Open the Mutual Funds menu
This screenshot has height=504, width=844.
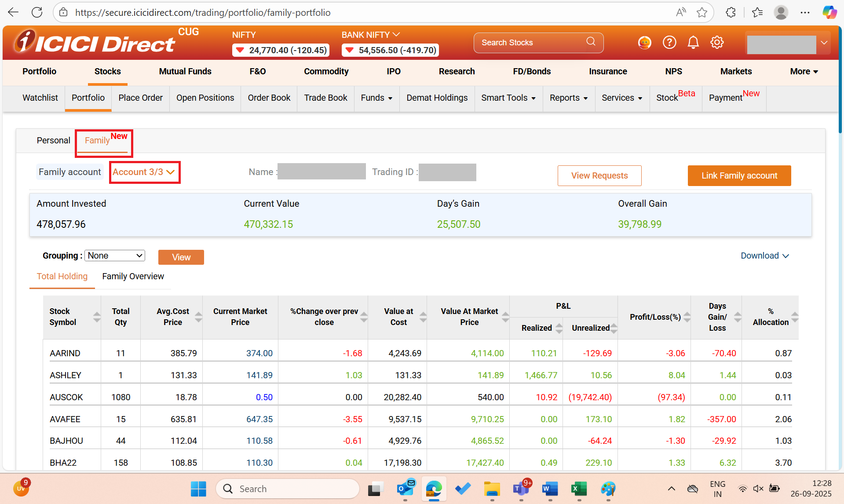pyautogui.click(x=185, y=71)
